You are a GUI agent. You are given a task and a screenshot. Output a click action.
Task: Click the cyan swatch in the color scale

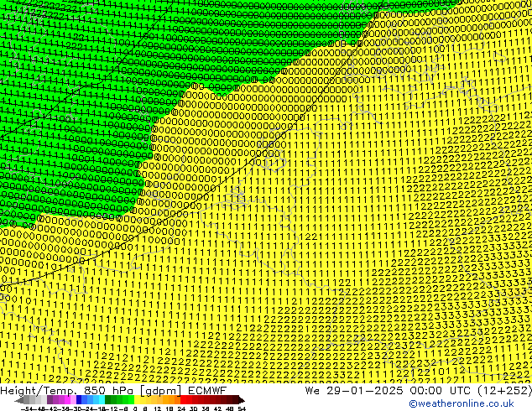[x=102, y=400]
